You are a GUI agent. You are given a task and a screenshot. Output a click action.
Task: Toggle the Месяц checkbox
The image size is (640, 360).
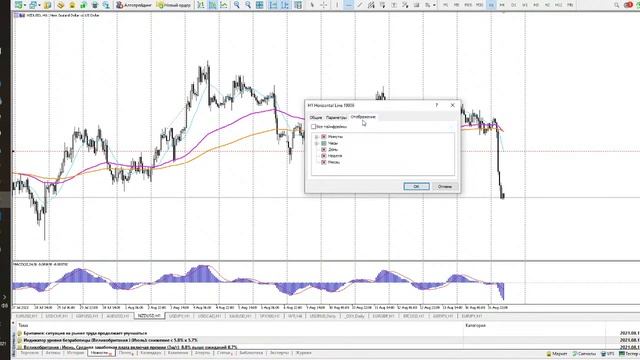coord(324,162)
